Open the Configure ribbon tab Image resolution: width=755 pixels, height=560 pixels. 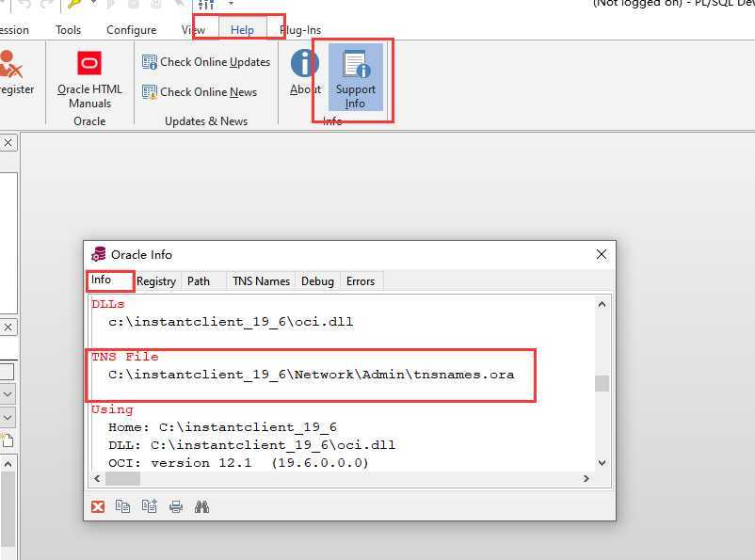click(x=131, y=30)
